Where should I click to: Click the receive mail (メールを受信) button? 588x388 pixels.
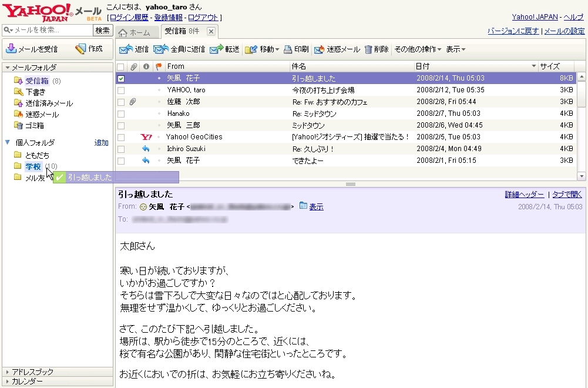pos(32,49)
